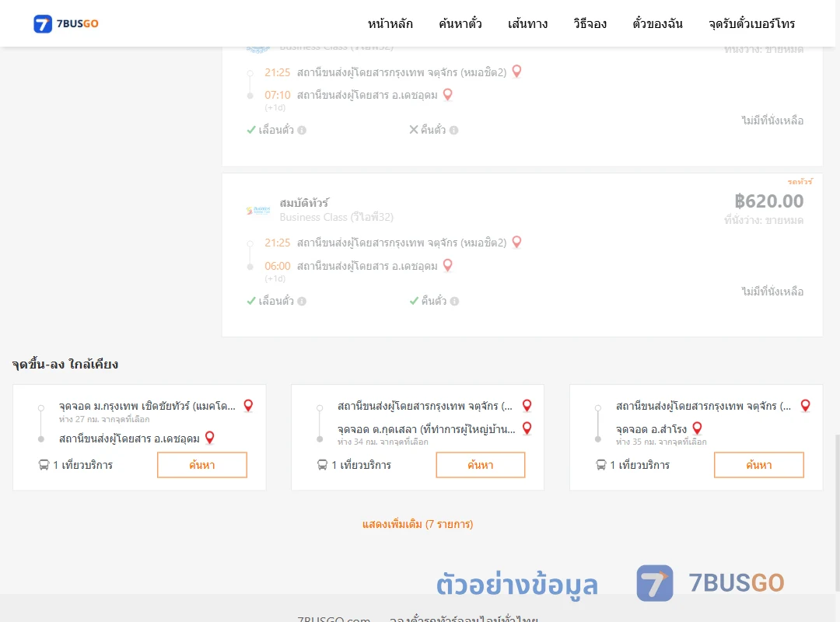Click info icon next to คืนตั๋ว in ฿620 trip

point(454,301)
